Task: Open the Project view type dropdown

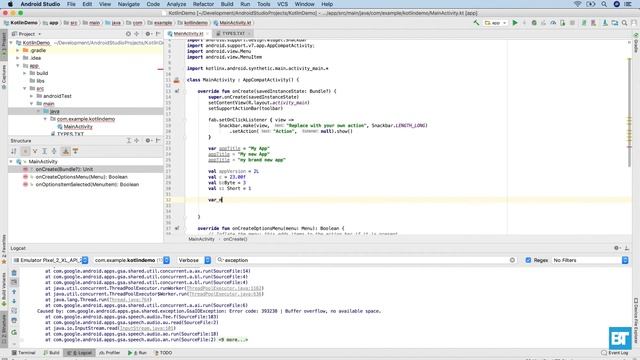Action: tap(27, 34)
